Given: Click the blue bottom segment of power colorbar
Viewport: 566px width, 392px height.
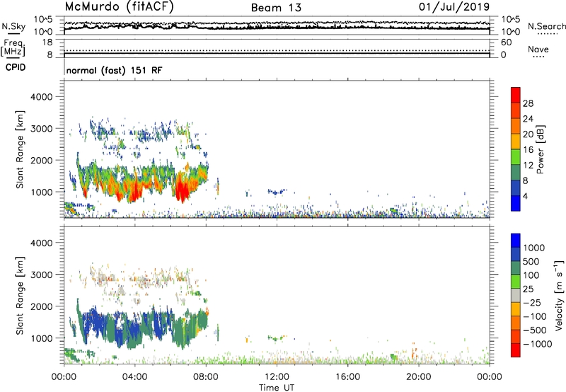Looking at the screenshot, I should pos(516,203).
